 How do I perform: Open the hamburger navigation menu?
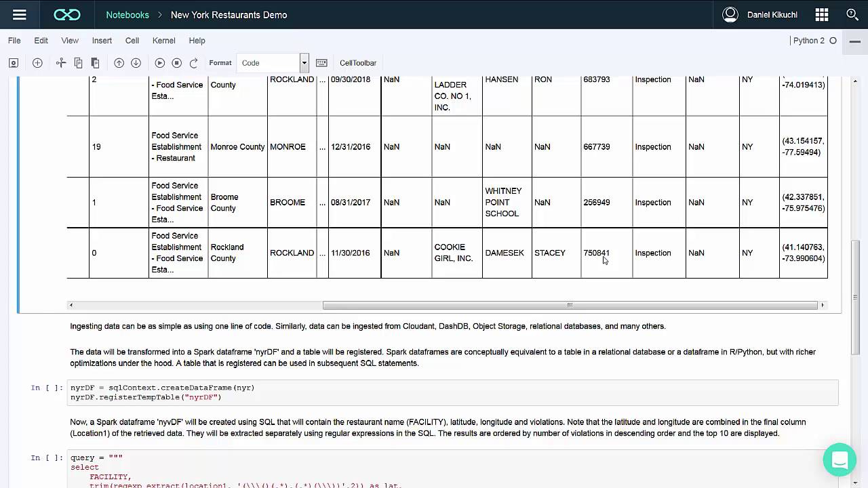tap(19, 14)
